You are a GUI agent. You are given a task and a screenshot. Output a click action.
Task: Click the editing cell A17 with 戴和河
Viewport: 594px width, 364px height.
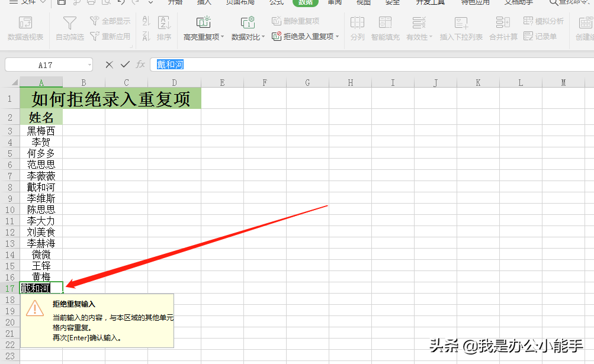tap(41, 288)
